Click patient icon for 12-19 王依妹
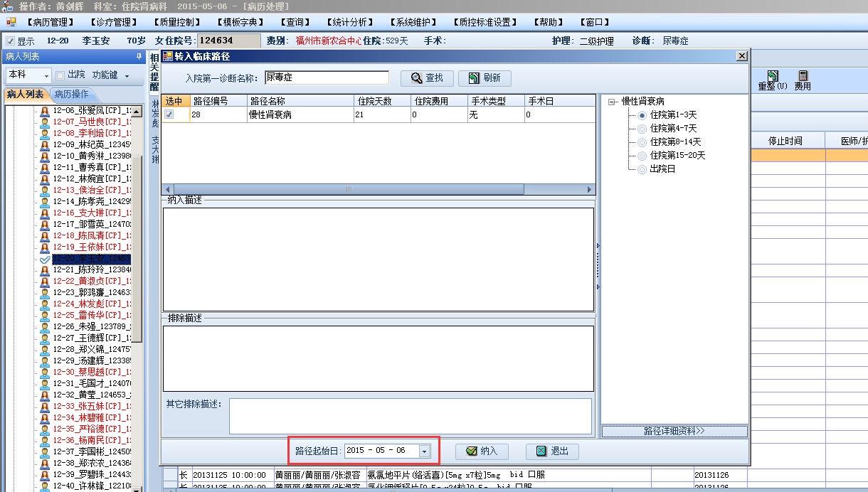The height and width of the screenshot is (492, 868). coord(45,247)
